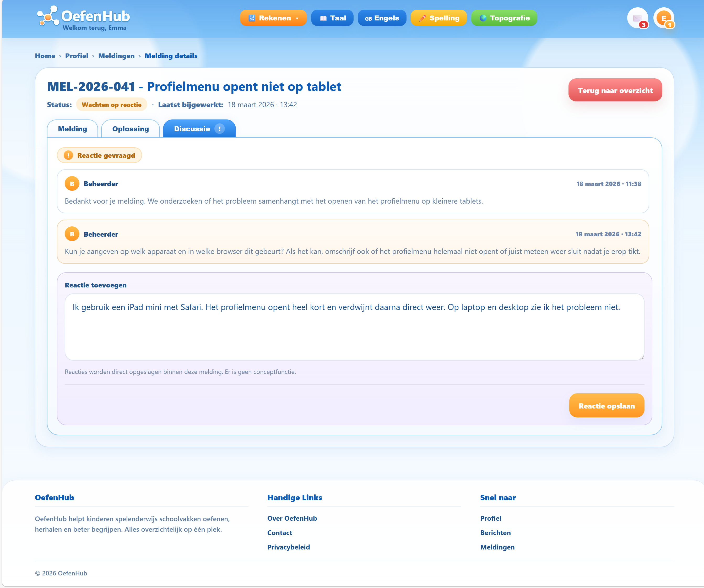The height and width of the screenshot is (588, 704).
Task: Grab the textarea resize handle corner
Action: pyautogui.click(x=641, y=358)
